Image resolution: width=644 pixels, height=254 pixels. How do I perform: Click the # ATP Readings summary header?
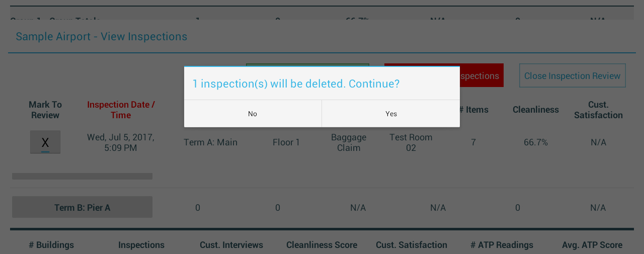point(502,245)
